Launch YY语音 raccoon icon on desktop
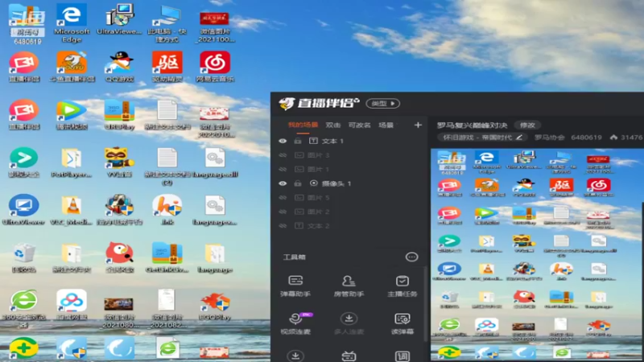 pyautogui.click(x=119, y=162)
